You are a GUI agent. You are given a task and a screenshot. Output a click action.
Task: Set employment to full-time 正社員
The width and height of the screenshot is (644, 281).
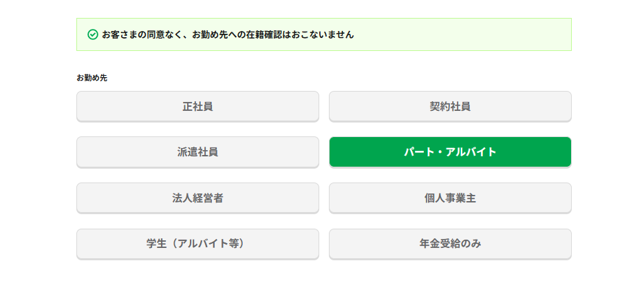pyautogui.click(x=197, y=106)
